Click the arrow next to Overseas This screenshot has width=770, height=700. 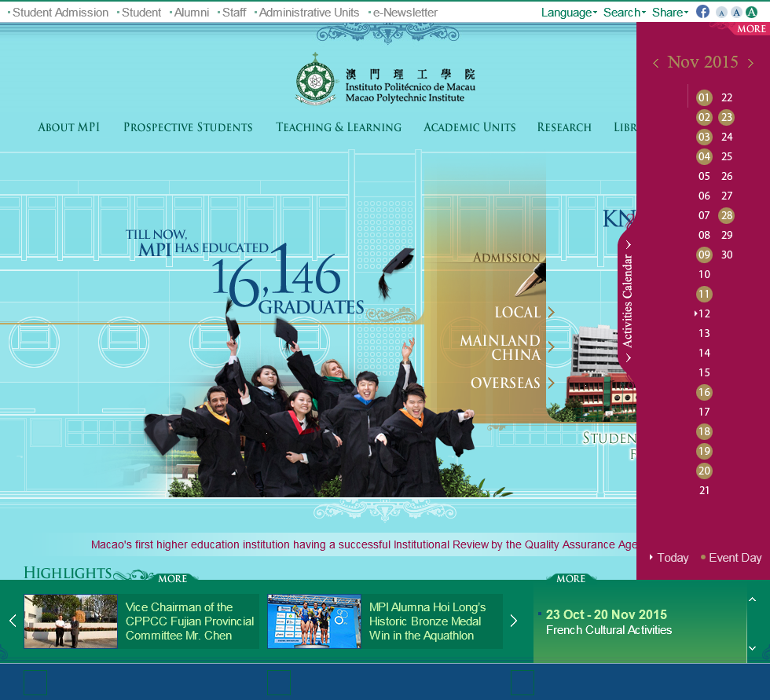(551, 383)
